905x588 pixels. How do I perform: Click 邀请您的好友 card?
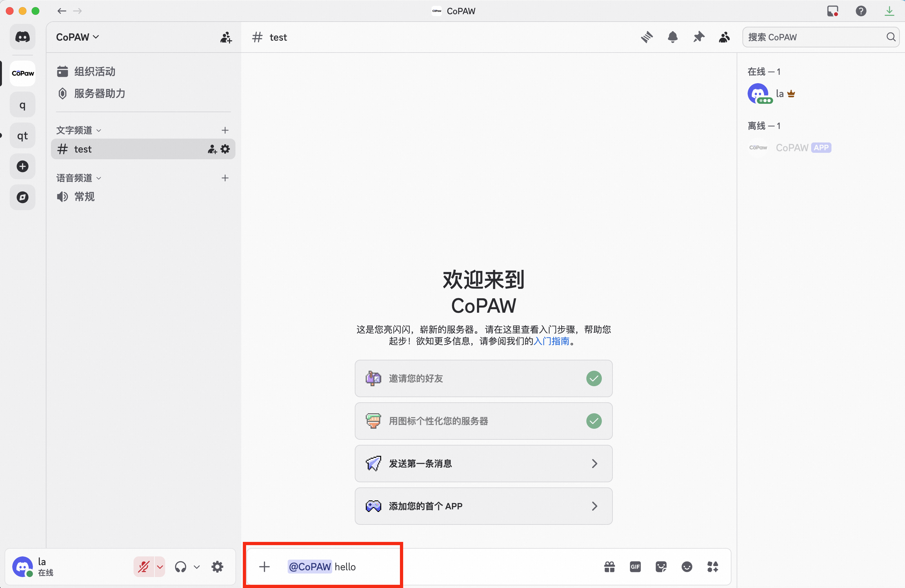[483, 378]
